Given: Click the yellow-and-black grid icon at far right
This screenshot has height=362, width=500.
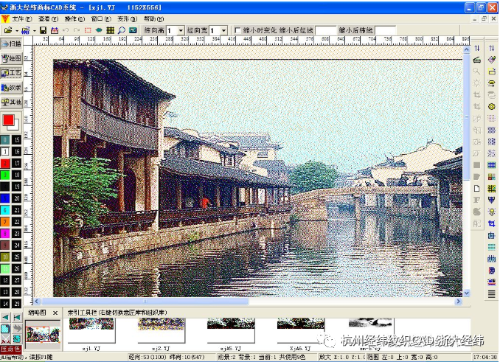Looking at the screenshot, I should pos(491,189).
